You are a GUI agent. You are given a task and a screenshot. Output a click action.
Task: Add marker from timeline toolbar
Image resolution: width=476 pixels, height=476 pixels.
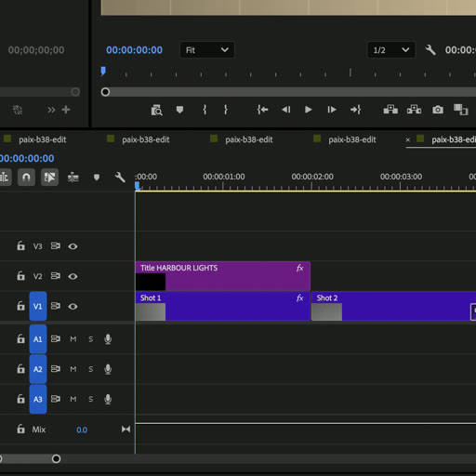pos(97,178)
